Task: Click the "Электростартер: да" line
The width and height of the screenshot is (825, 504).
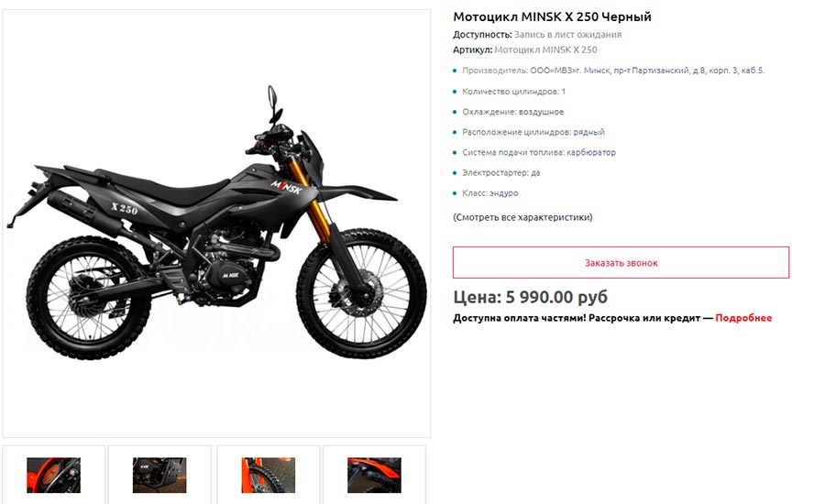Action: pos(500,172)
